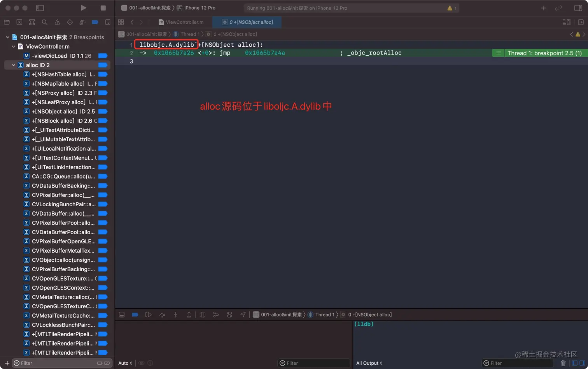The height and width of the screenshot is (369, 588).
Task: Step into the current instruction
Action: pos(176,315)
